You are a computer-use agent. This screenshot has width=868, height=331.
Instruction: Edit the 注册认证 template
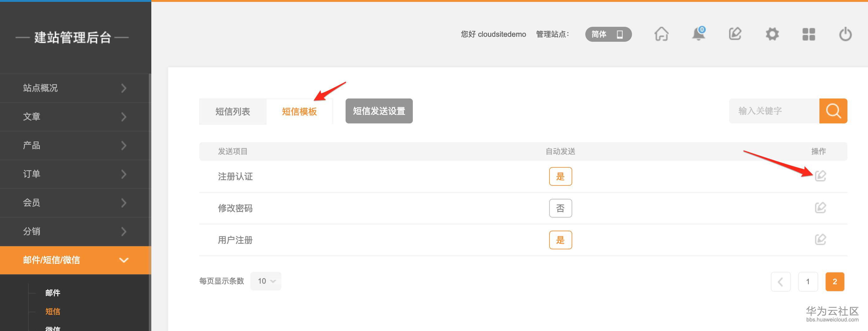pos(820,176)
